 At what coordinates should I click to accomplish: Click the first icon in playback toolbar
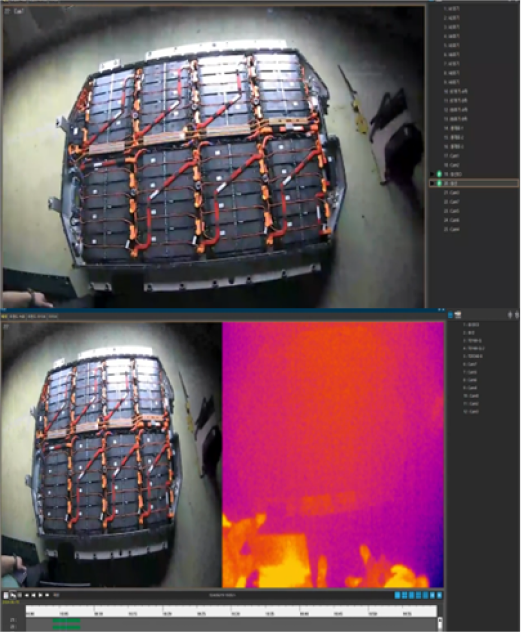[6, 595]
